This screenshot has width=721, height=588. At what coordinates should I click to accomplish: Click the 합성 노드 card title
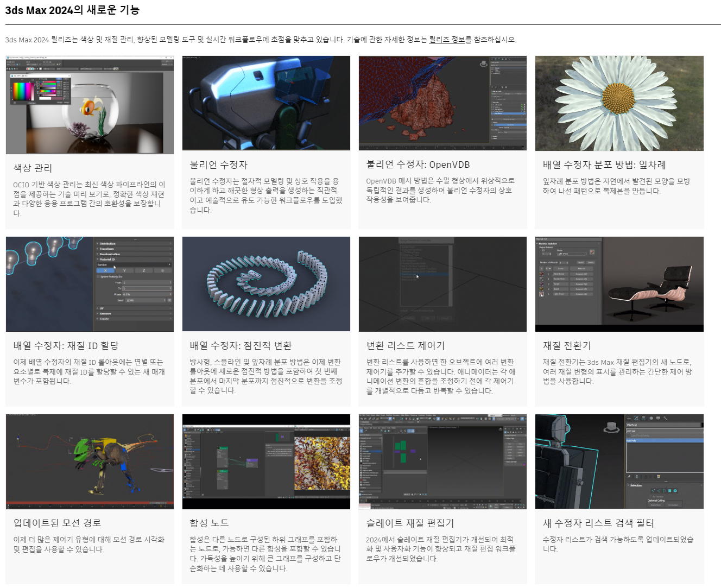209,523
